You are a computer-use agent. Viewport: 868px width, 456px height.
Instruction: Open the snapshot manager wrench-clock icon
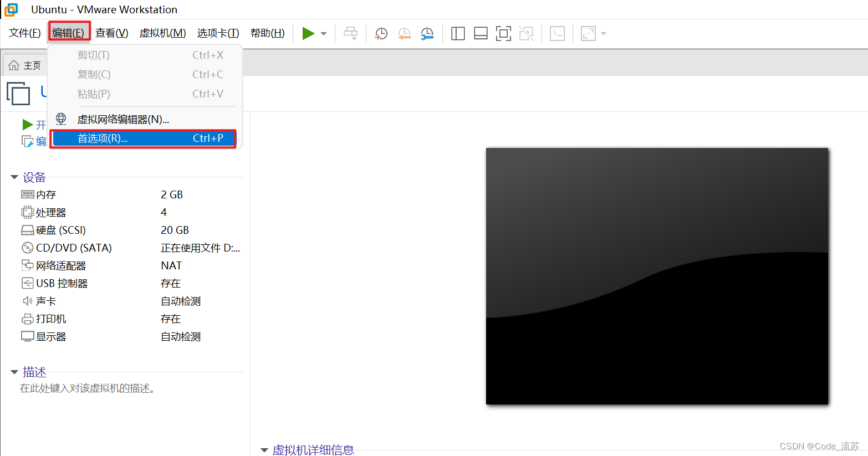tap(427, 34)
